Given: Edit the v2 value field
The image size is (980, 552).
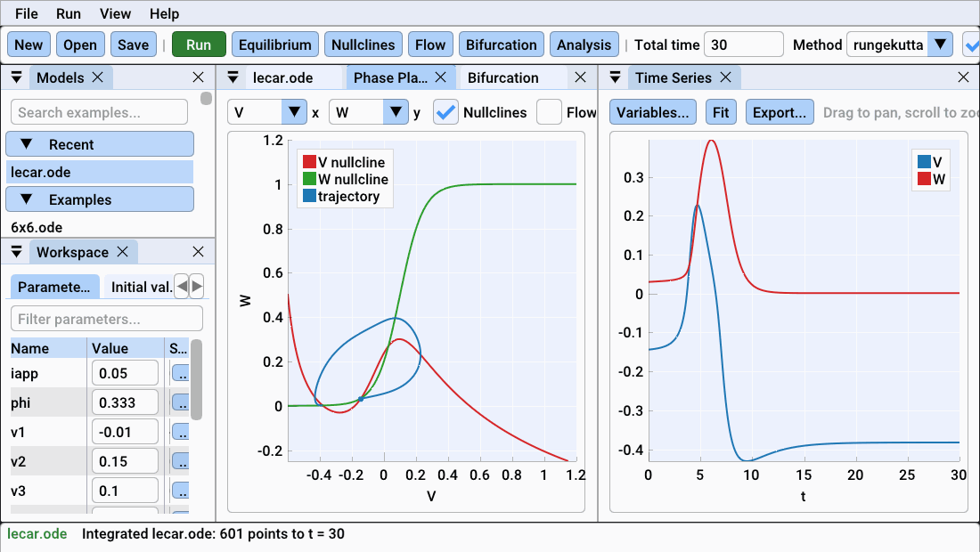Looking at the screenshot, I should (x=125, y=461).
